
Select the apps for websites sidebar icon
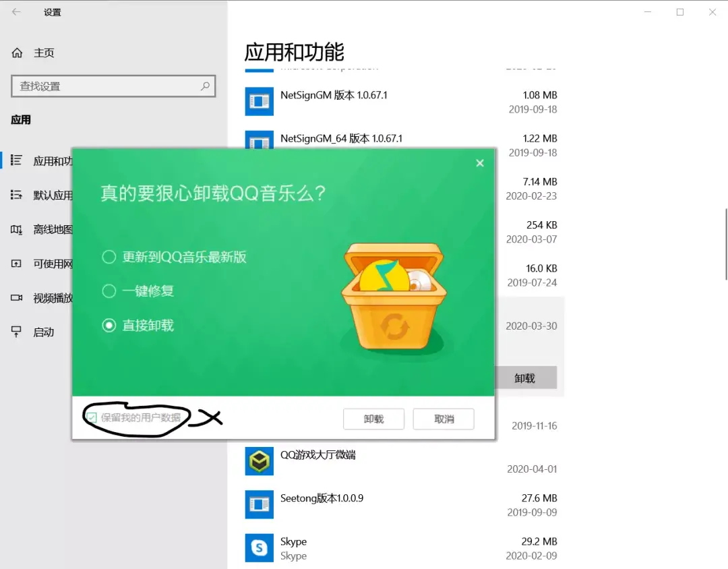point(16,264)
